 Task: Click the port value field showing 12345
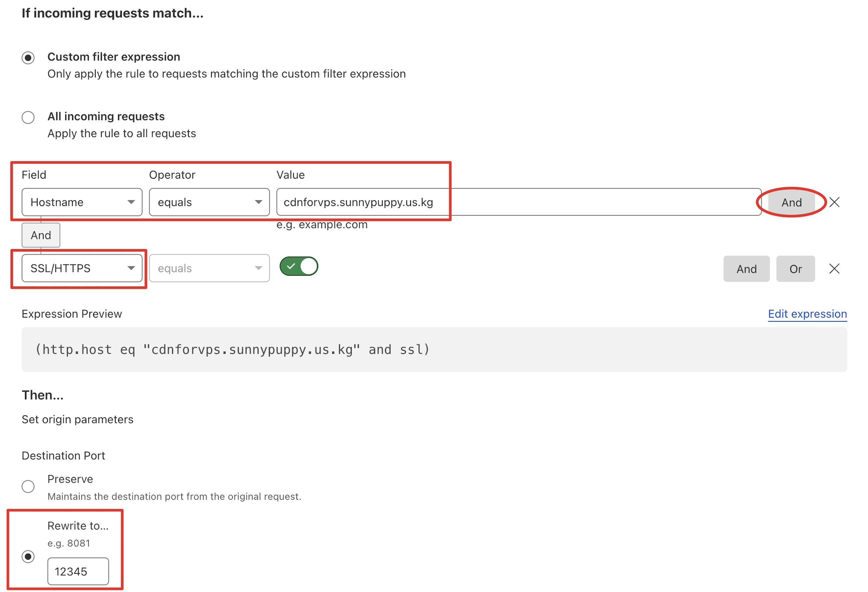click(x=78, y=571)
